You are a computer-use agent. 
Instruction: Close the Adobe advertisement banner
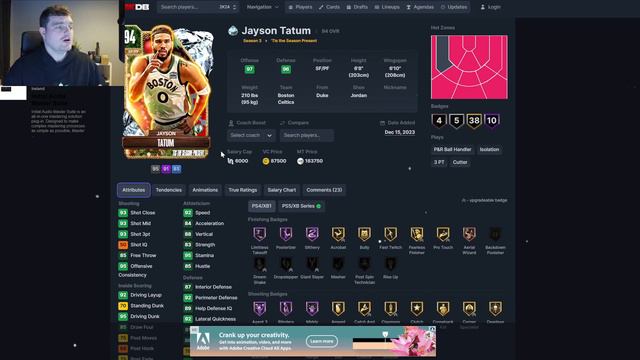432,329
